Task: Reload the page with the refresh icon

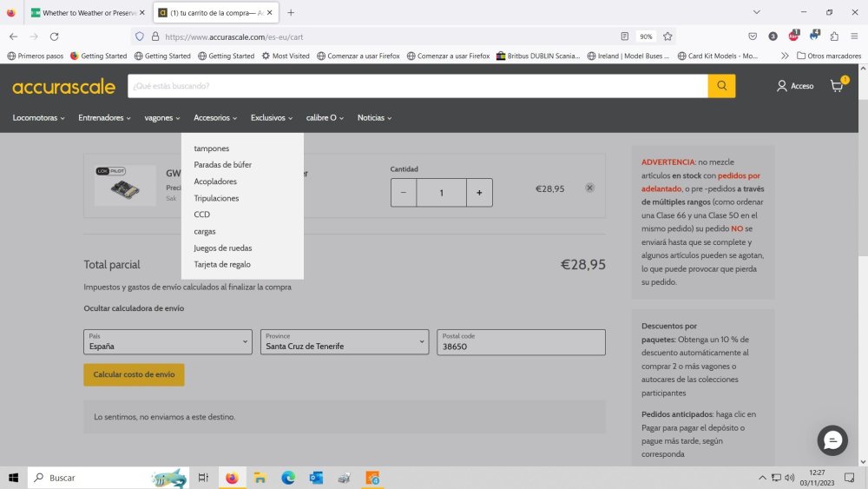Action: click(54, 36)
